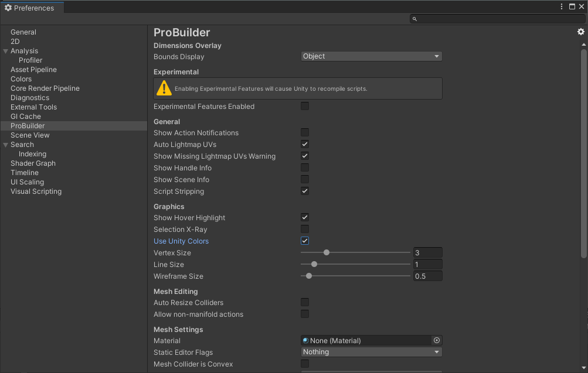Click the Wireframe Size slider handle
The image size is (588, 373).
pyautogui.click(x=308, y=276)
